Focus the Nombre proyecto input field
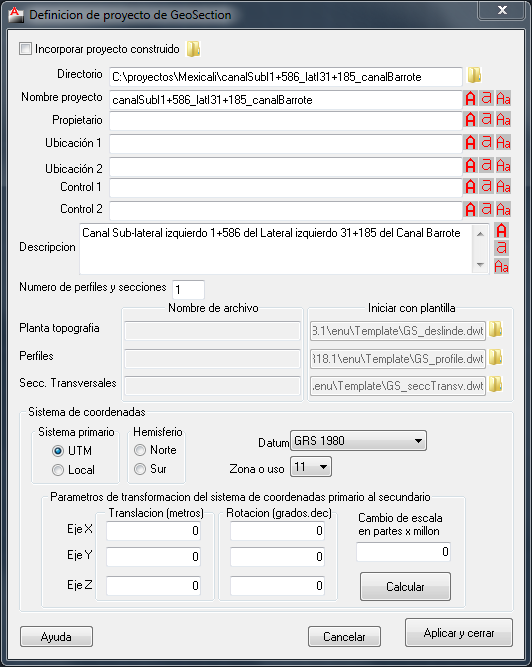The image size is (532, 667). click(286, 100)
